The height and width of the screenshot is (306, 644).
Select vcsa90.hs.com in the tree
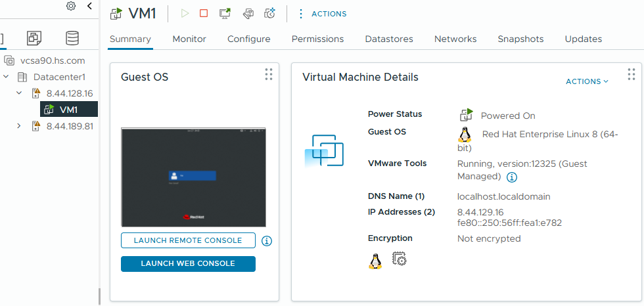(x=53, y=60)
